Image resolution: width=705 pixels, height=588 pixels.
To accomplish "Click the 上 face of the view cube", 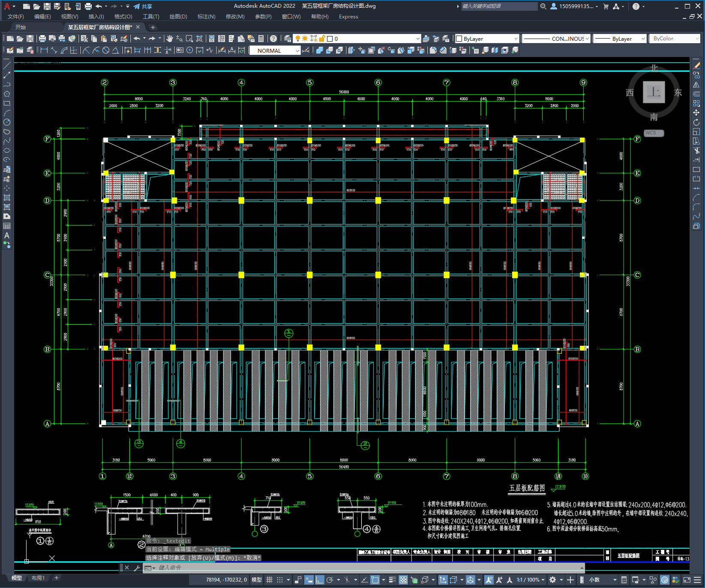I will coord(654,92).
